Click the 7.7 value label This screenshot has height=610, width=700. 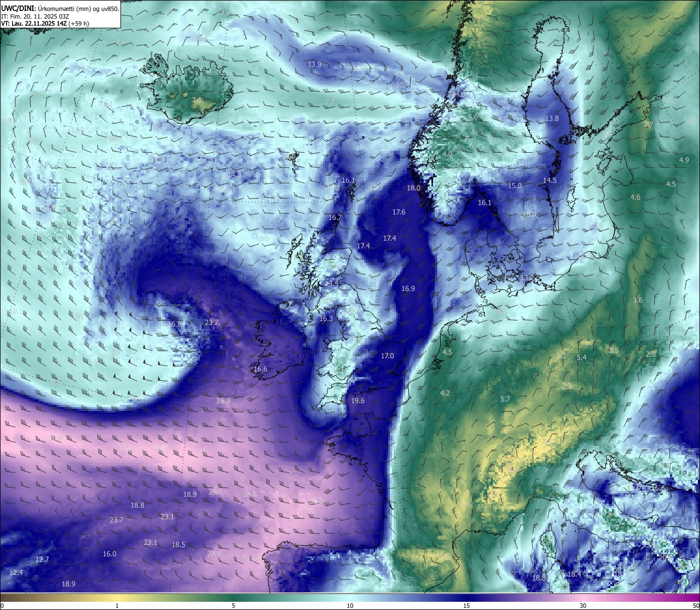coord(330,102)
